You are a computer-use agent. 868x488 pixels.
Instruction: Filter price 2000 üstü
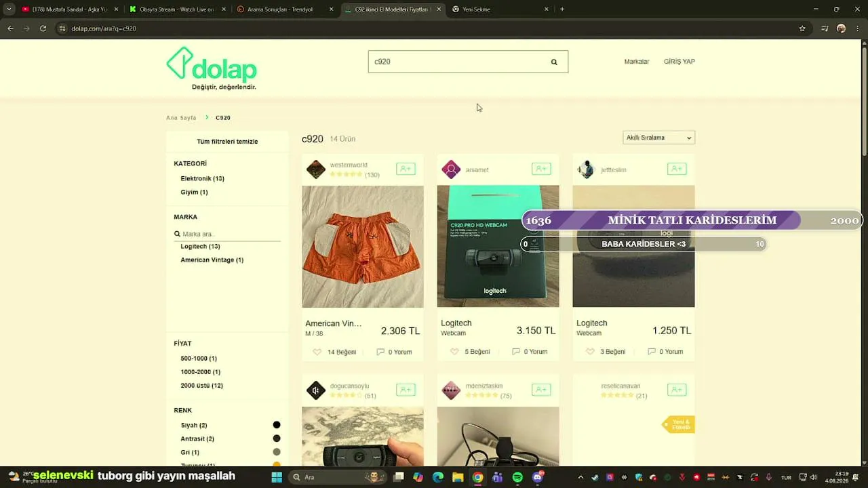coord(201,386)
